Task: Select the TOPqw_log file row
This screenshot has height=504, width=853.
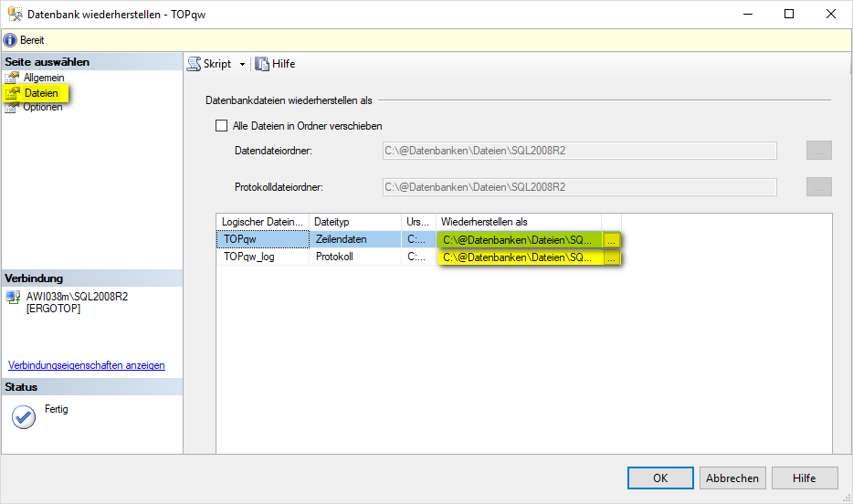Action: click(263, 257)
